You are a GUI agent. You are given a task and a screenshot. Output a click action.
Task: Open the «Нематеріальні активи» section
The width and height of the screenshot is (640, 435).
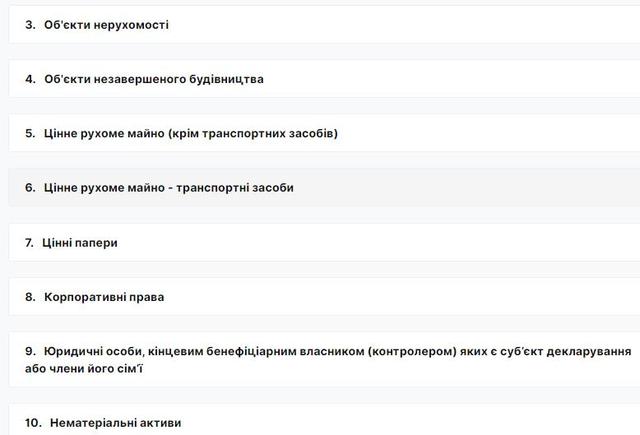tap(112, 423)
